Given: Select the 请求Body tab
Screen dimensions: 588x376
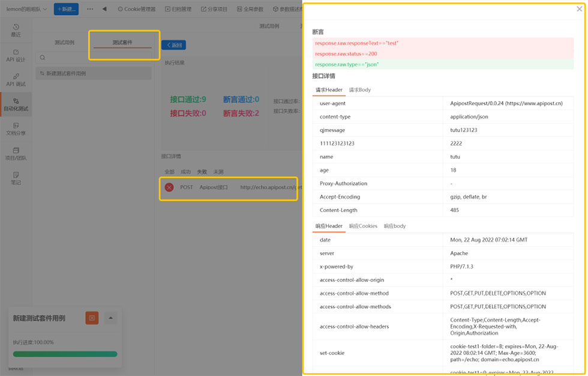Looking at the screenshot, I should click(x=359, y=90).
